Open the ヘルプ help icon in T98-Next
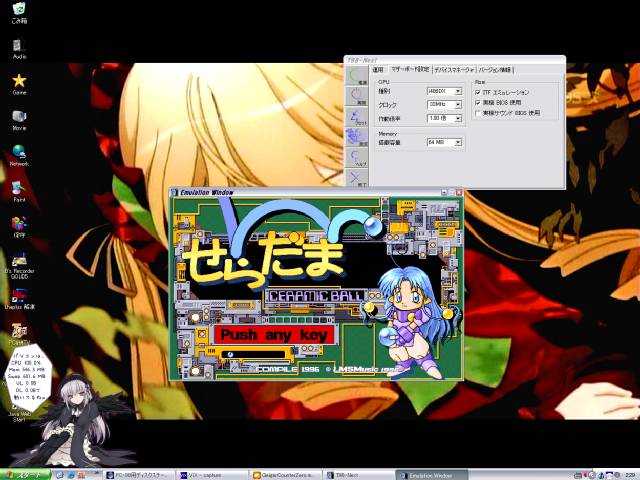 pos(357,157)
